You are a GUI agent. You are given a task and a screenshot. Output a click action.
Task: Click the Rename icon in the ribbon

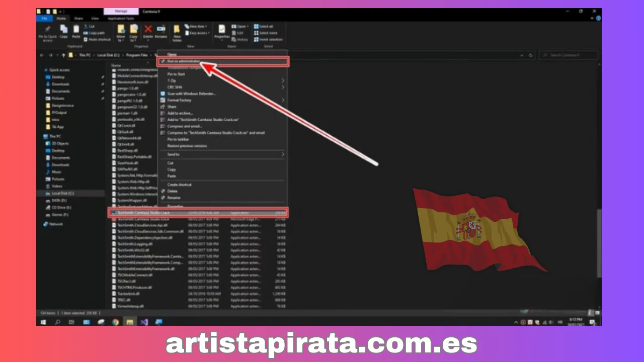pyautogui.click(x=161, y=29)
